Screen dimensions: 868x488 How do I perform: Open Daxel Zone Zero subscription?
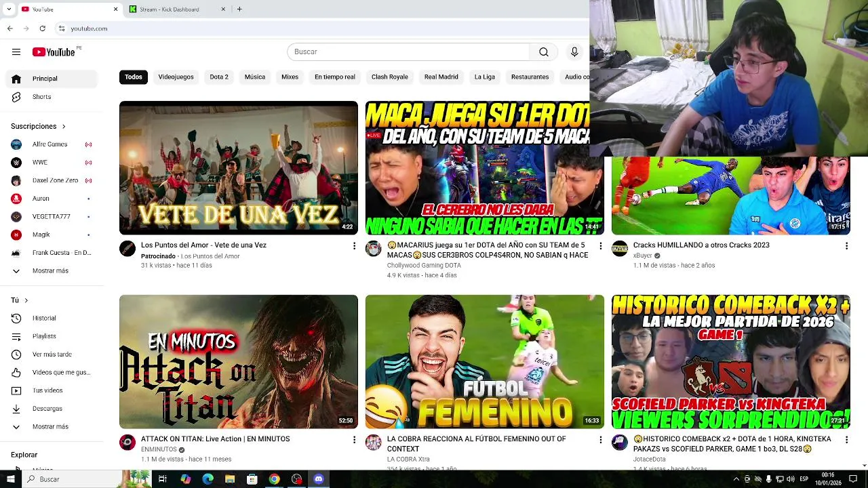tap(52, 181)
